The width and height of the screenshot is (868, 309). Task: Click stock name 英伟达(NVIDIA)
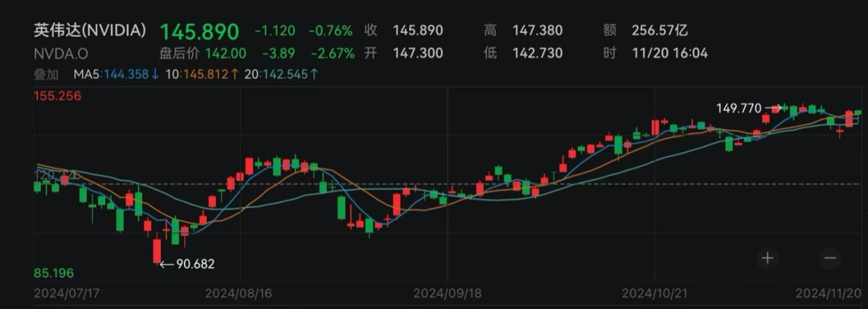90,30
